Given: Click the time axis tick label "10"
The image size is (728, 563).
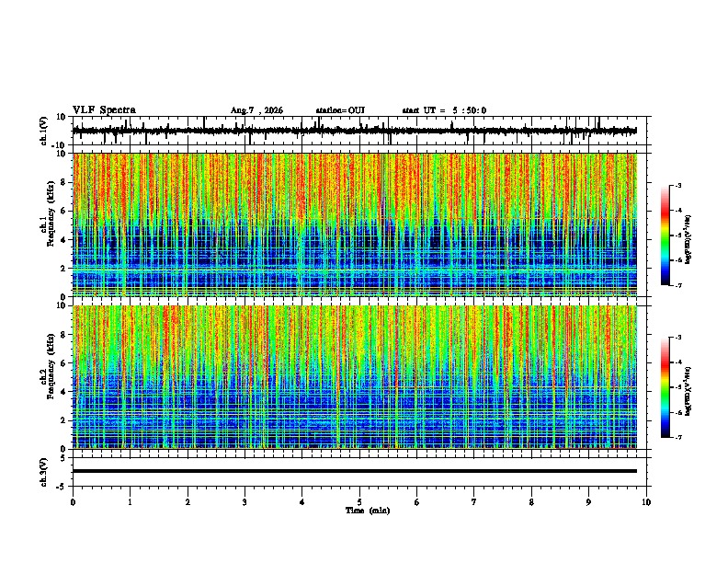Looking at the screenshot, I should tap(646, 502).
